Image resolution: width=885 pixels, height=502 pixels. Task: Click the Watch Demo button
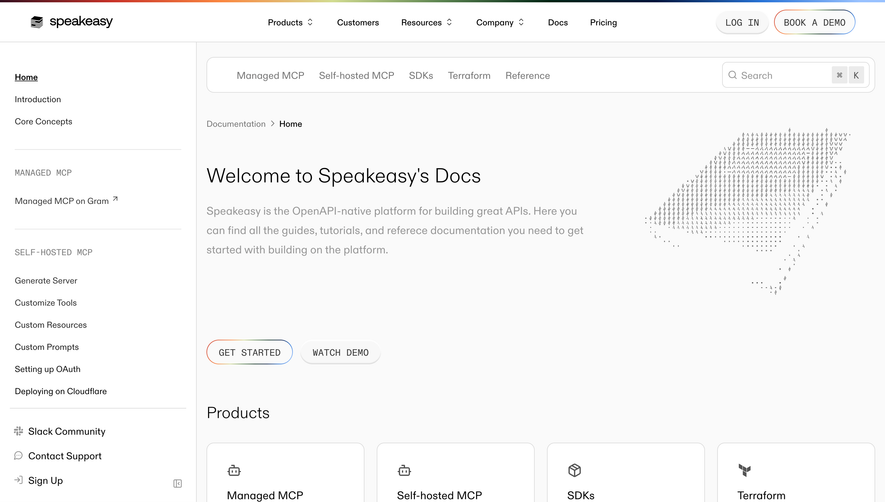tap(340, 352)
